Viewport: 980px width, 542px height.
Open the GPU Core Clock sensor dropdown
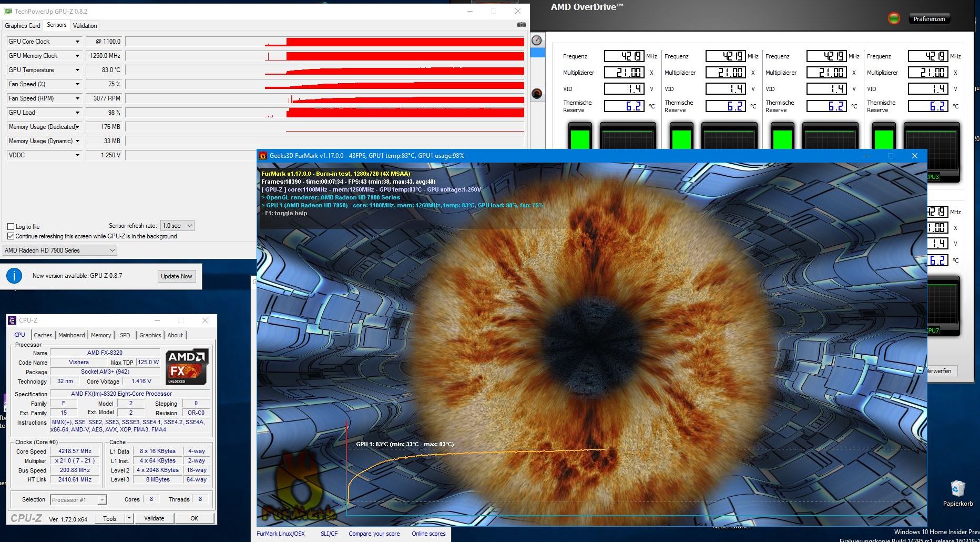pos(77,42)
